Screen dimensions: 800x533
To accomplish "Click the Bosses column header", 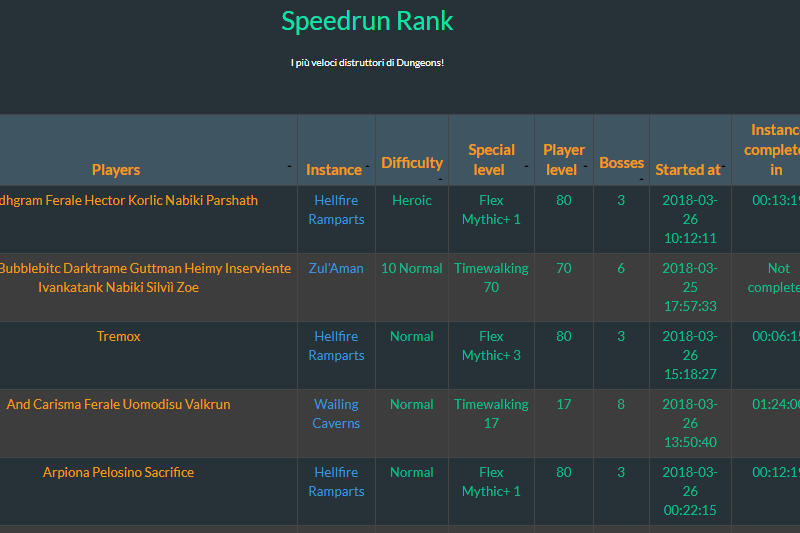I will tap(621, 163).
